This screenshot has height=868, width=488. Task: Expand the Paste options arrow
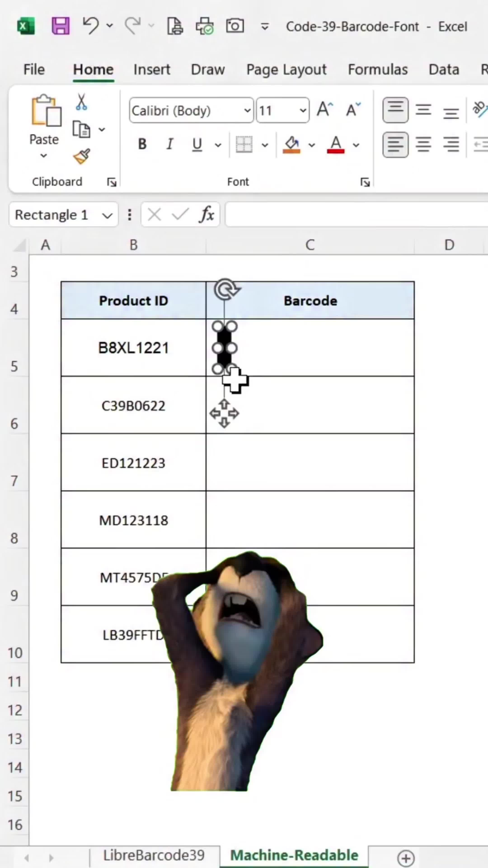tap(44, 155)
